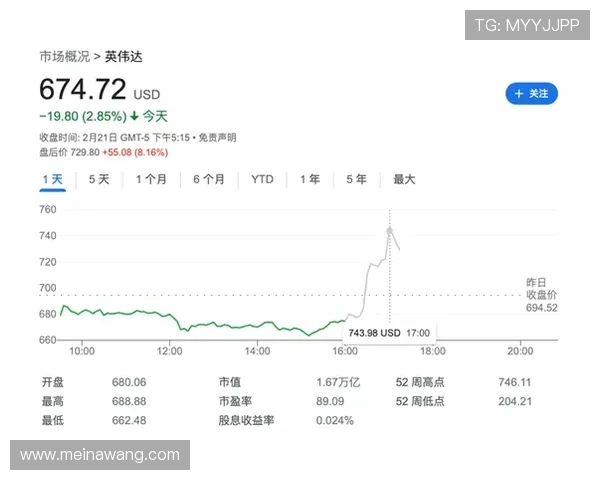Screen dimensions: 600x480
Task: Click the 收盘时间 2月21日 timestamp text
Action: pos(115,137)
